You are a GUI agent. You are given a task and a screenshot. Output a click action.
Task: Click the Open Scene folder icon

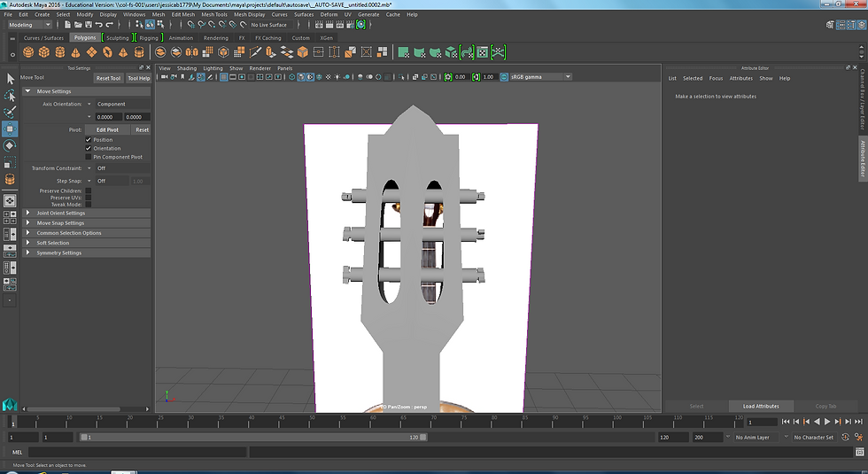[78, 25]
